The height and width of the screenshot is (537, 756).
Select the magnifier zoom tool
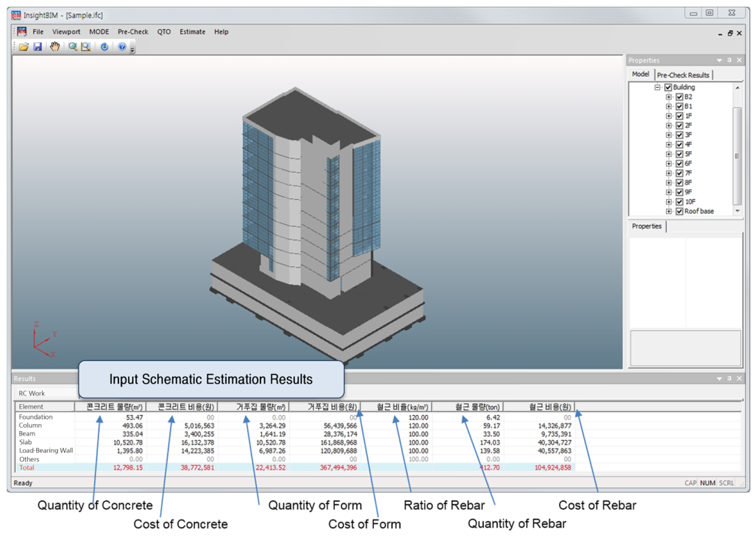[x=72, y=47]
